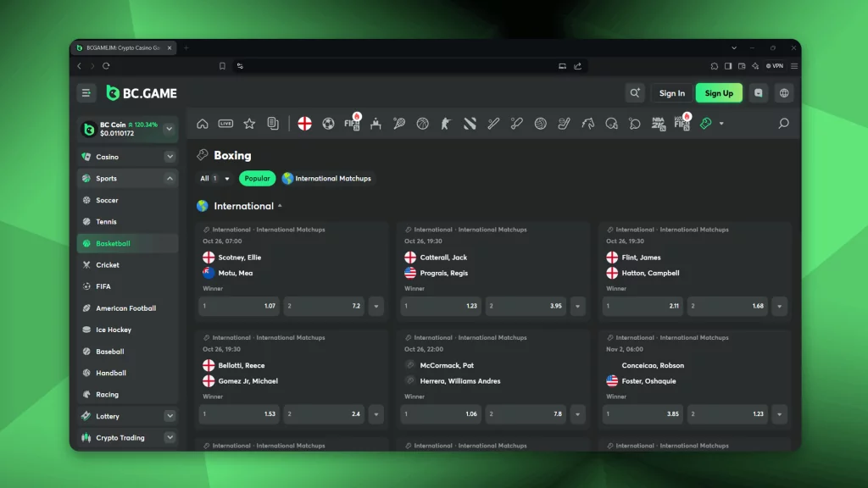Image resolution: width=868 pixels, height=488 pixels.
Task: Expand the Casino sidebar section
Action: pyautogui.click(x=170, y=157)
